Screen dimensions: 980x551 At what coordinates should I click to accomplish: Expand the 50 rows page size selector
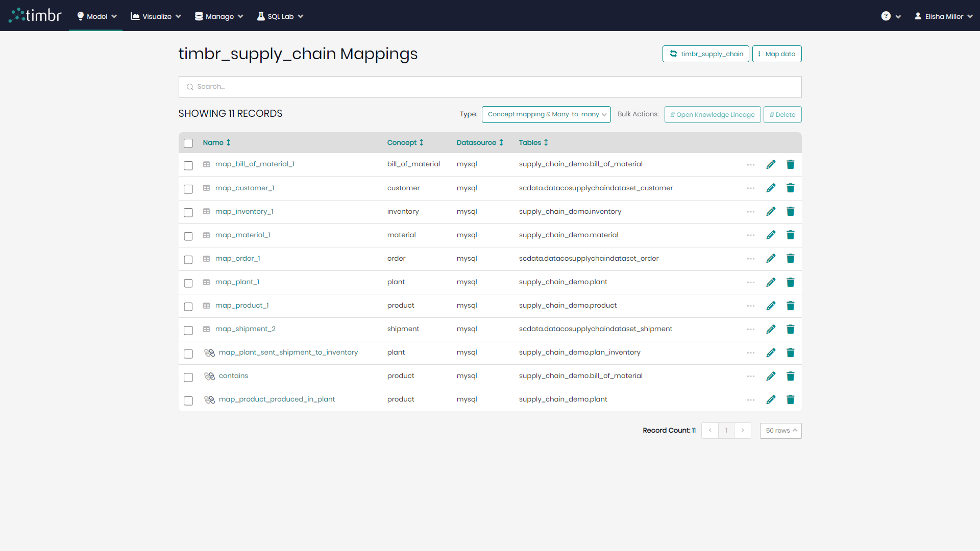click(780, 431)
